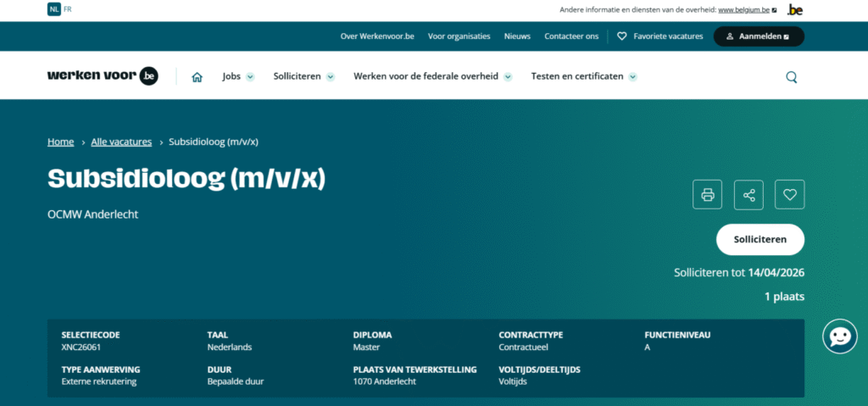Click the home icon in navigation bar
868x406 pixels.
point(197,76)
